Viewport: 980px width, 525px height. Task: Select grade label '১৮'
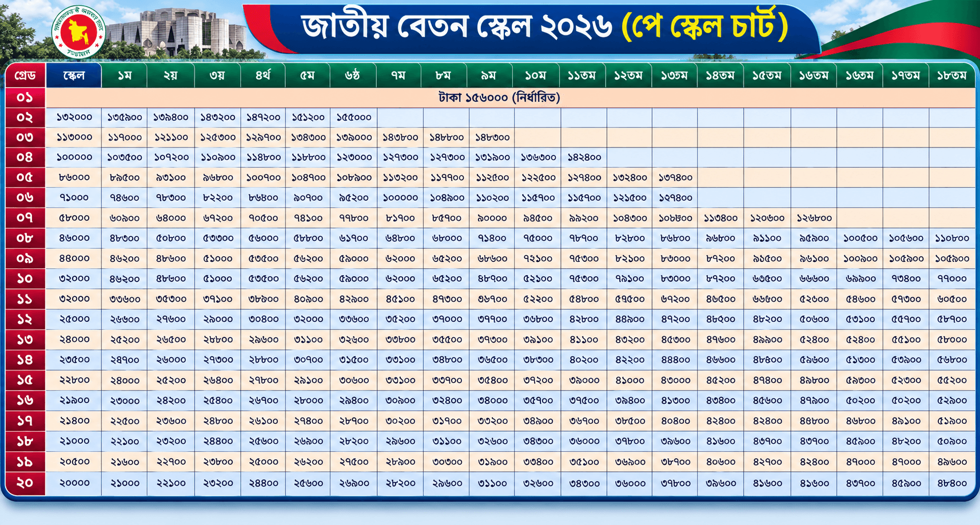click(x=25, y=441)
